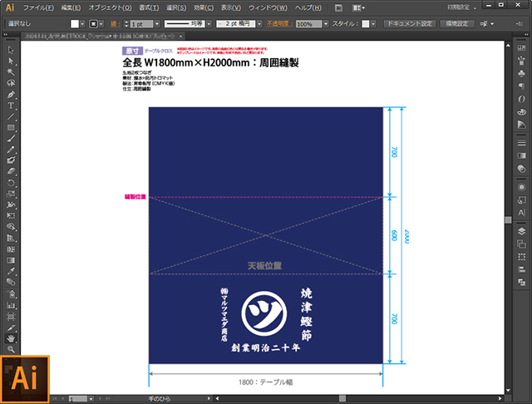Viewport: 532px width, 404px height.
Task: Click the stroke color swatch
Action: click(93, 24)
